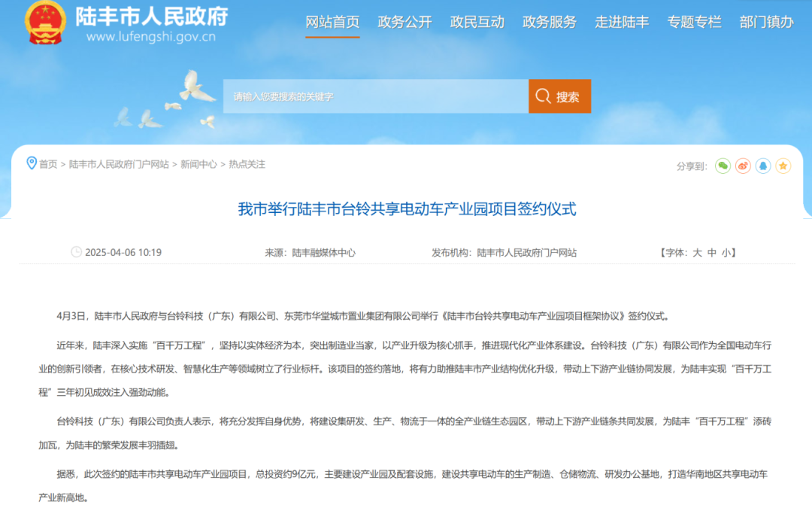812x520 pixels.
Task: Set font size to 小
Action: point(726,253)
